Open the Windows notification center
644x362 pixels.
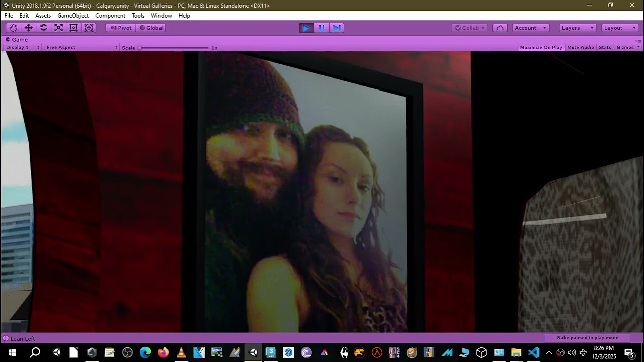[x=629, y=353]
